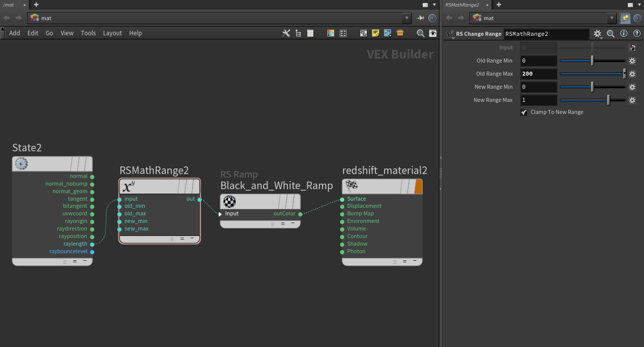Image resolution: width=644 pixels, height=347 pixels.
Task: Add a new tab in network pane
Action: (x=36, y=5)
